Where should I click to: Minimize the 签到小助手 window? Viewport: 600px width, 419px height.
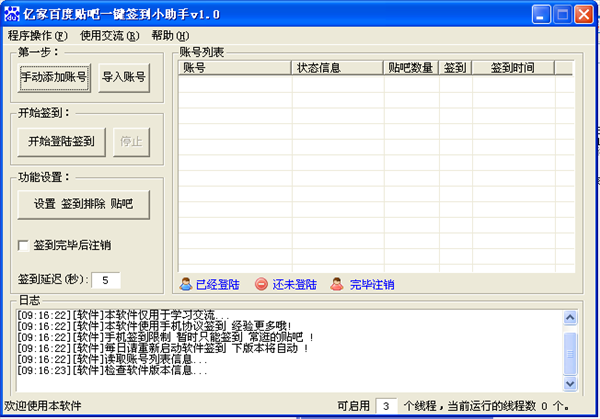click(541, 15)
